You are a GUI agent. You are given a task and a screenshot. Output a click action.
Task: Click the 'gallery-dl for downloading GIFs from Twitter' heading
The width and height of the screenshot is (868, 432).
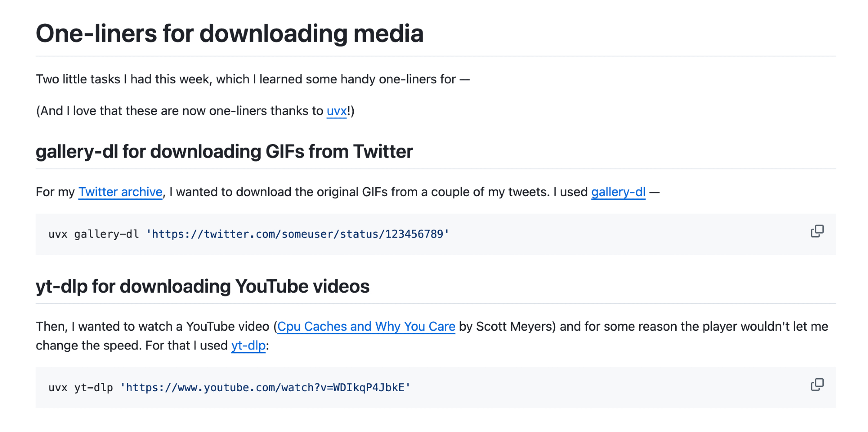coord(224,152)
